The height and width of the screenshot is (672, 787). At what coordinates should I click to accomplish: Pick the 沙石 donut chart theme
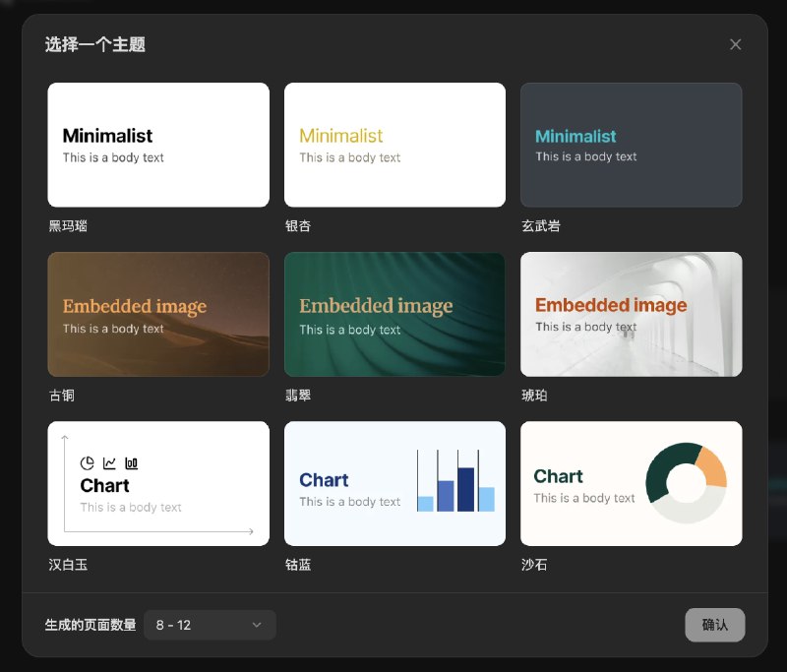coord(632,483)
